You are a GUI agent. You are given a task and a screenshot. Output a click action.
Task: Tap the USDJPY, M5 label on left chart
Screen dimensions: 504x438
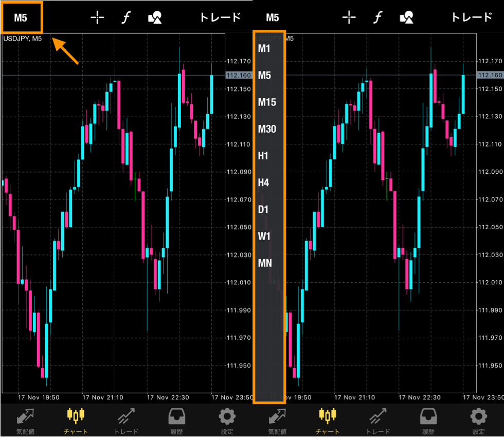point(23,39)
